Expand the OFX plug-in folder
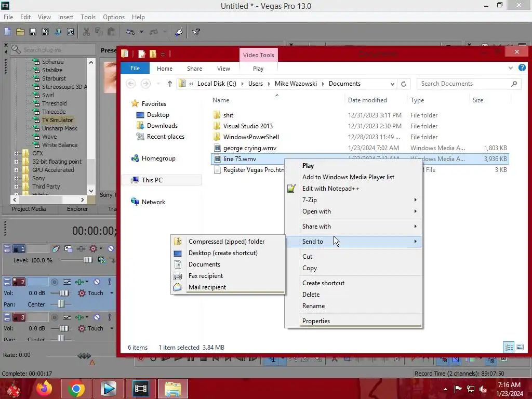This screenshot has height=399, width=532. coord(16,153)
